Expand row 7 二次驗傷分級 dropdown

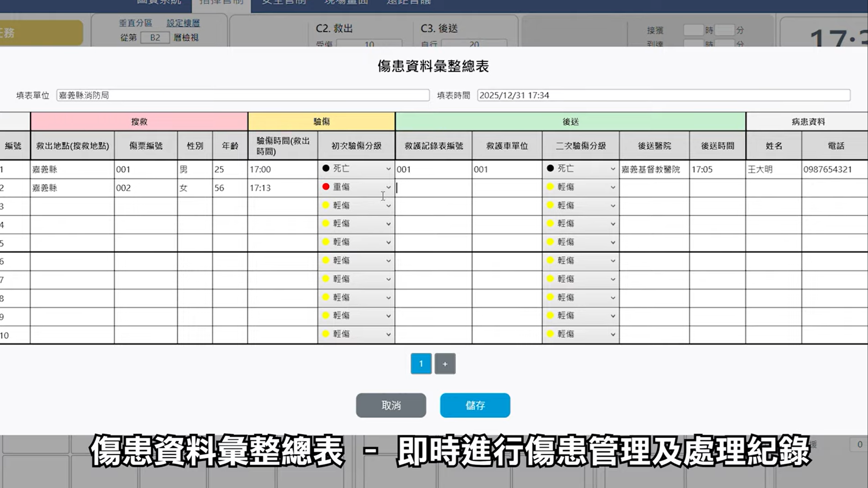click(580, 279)
